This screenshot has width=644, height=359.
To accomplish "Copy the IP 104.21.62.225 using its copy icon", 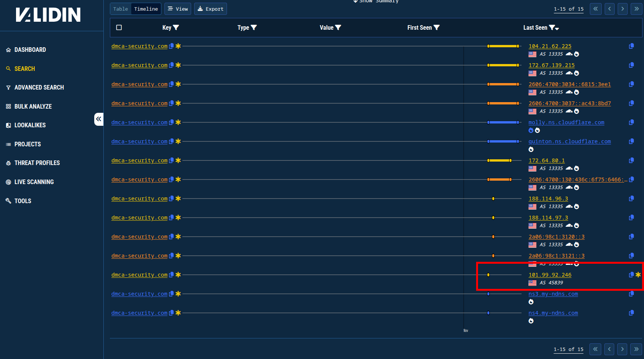I will 631,46.
